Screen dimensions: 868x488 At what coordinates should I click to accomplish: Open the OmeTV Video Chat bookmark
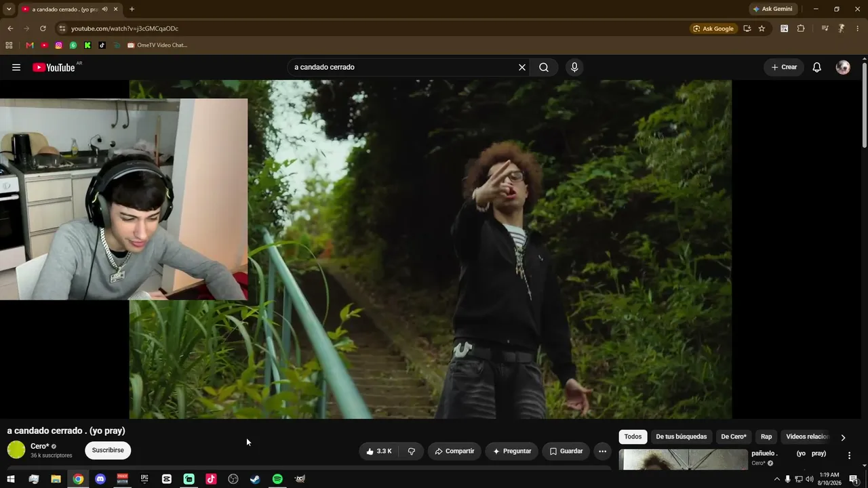pyautogui.click(x=157, y=45)
